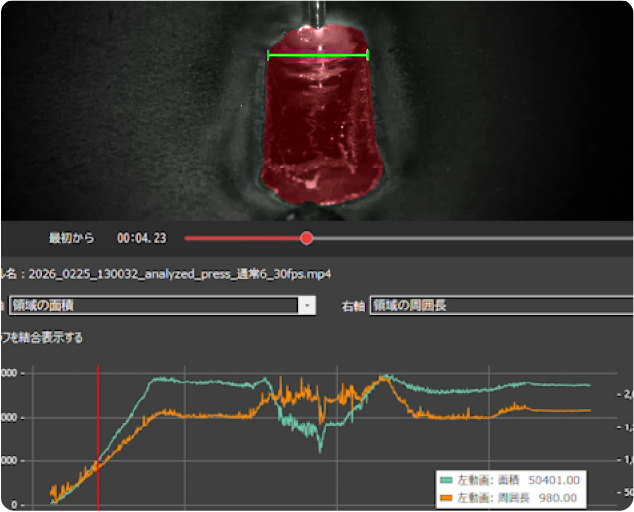The width and height of the screenshot is (634, 512).
Task: Click the grey unplayed part of seek bar
Action: [x=473, y=239]
